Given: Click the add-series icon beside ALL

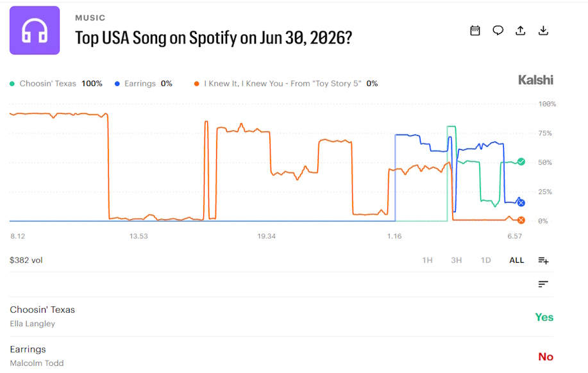Looking at the screenshot, I should click(x=543, y=260).
